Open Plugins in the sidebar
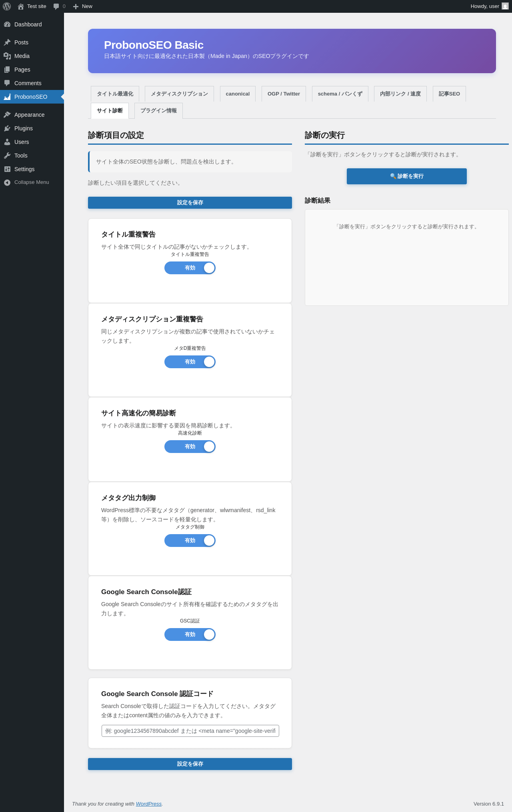 (32, 128)
